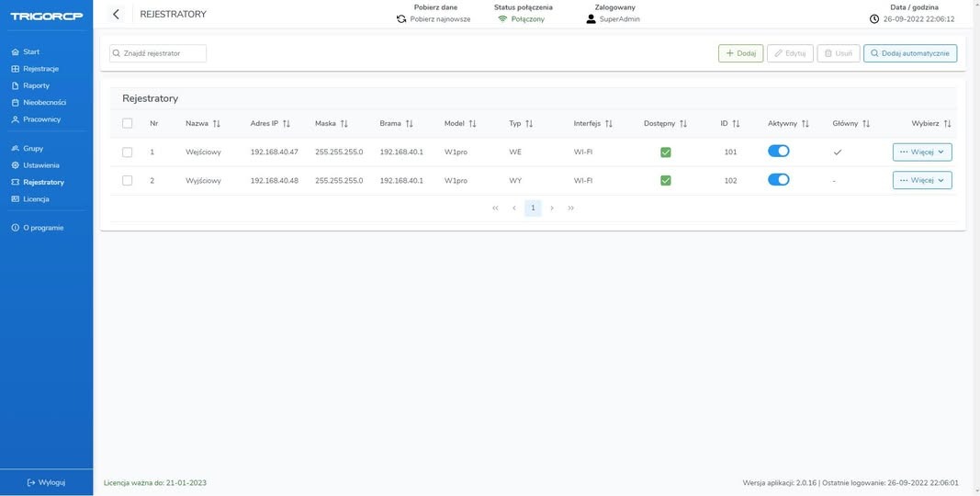
Task: Open Pracownicy in the sidebar
Action: pos(41,119)
